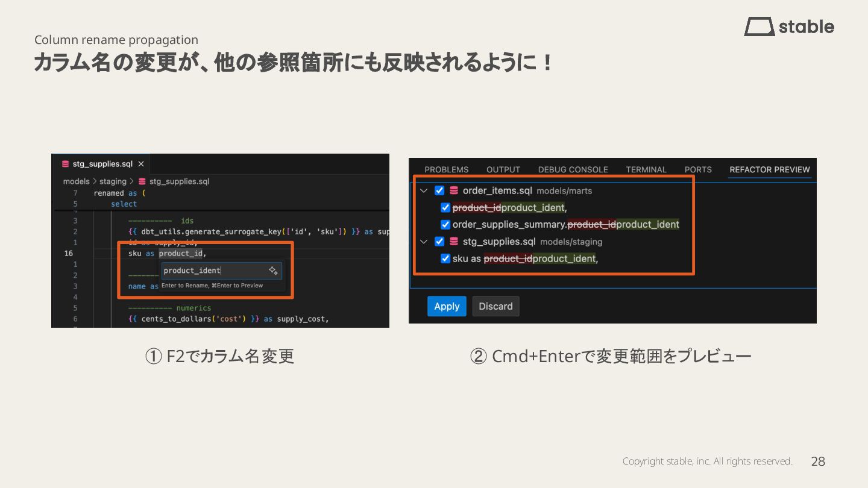Click the highlighted product_id identifier in code
Image resolution: width=868 pixels, height=488 pixels.
(x=181, y=254)
